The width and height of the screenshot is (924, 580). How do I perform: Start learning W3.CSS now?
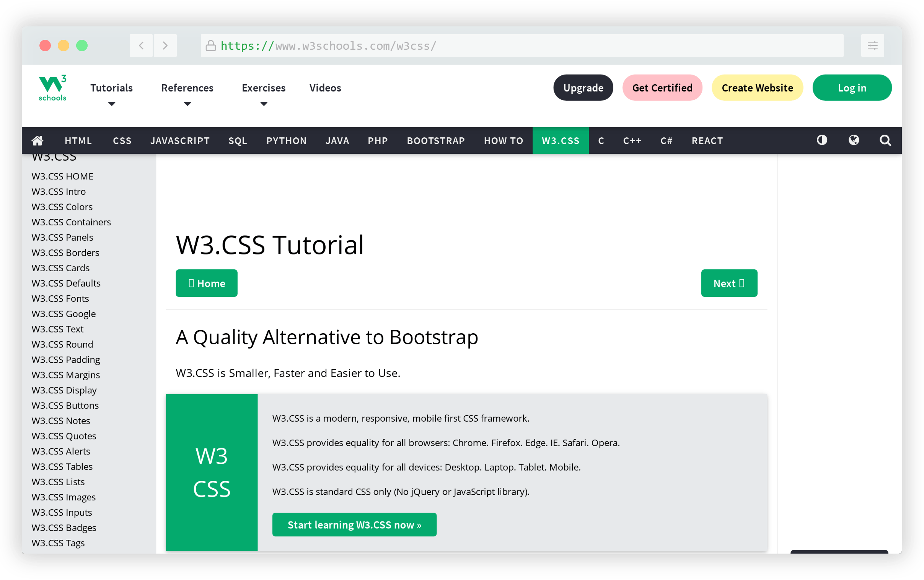pyautogui.click(x=354, y=525)
